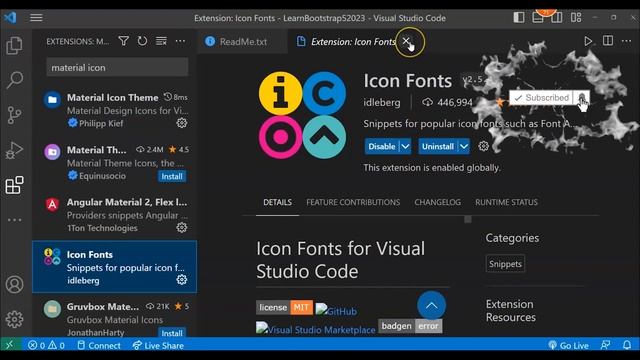The image size is (640, 360).
Task: Show errors and warnings in status bar
Action: tap(46, 345)
